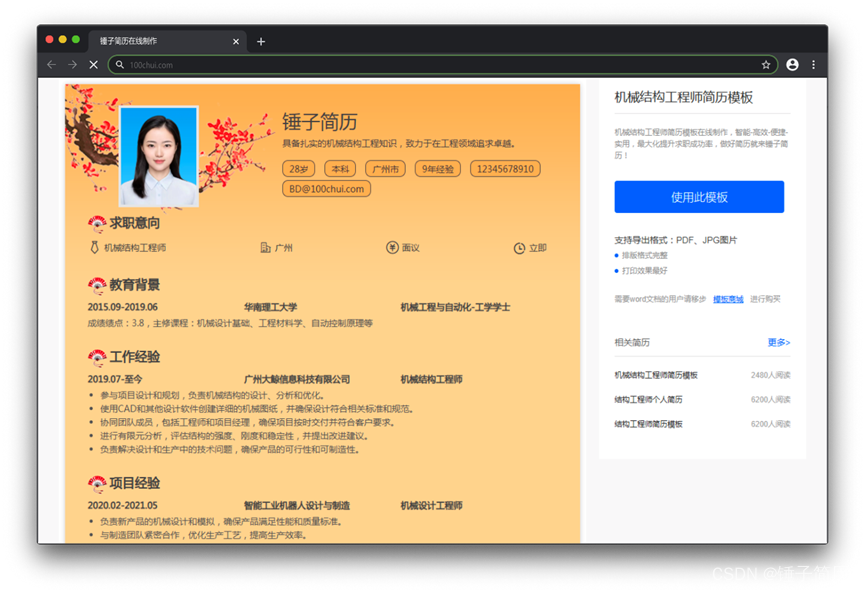
Task: Click the 2480人阅读 read count
Action: point(771,375)
